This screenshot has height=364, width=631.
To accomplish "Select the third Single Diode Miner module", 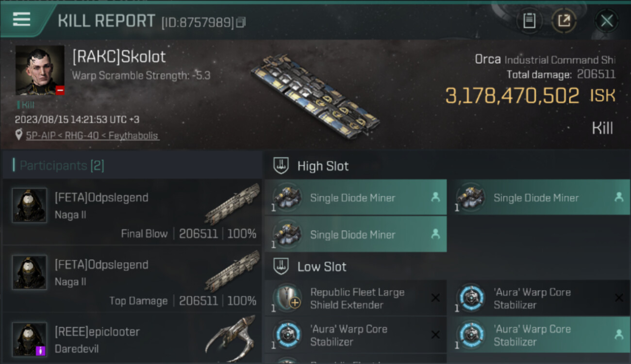I will click(355, 234).
